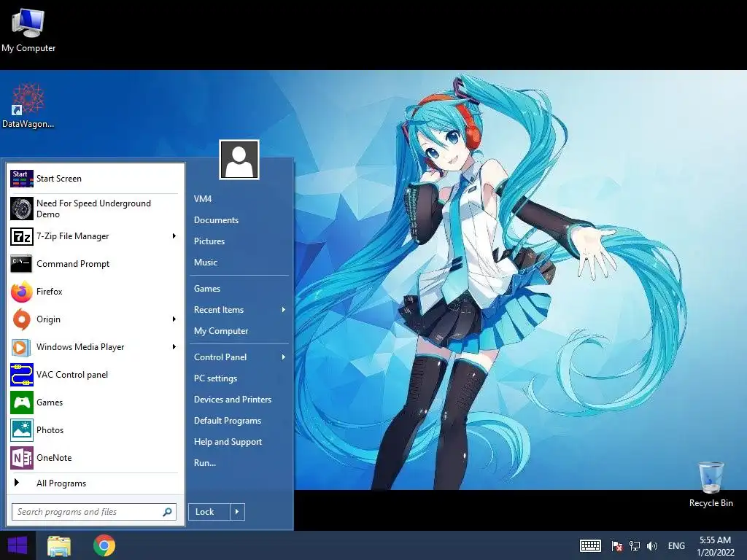
Task: Expand the Windows Media Player submenu arrow
Action: pyautogui.click(x=174, y=347)
